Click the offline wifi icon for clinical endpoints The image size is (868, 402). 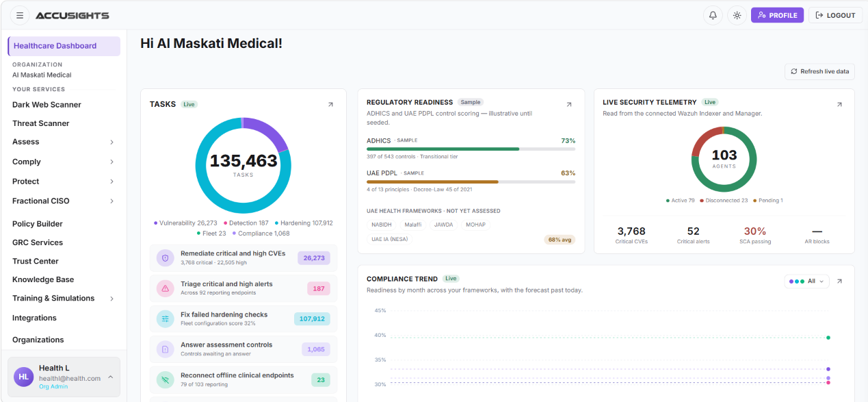coord(165,379)
